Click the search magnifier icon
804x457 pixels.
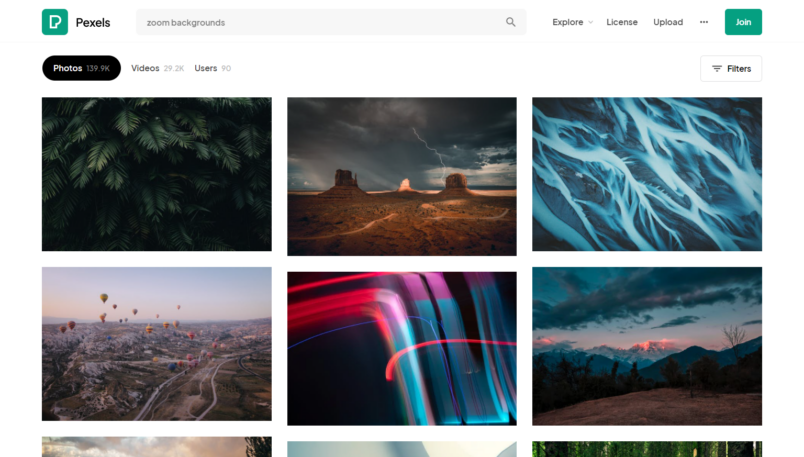point(510,22)
